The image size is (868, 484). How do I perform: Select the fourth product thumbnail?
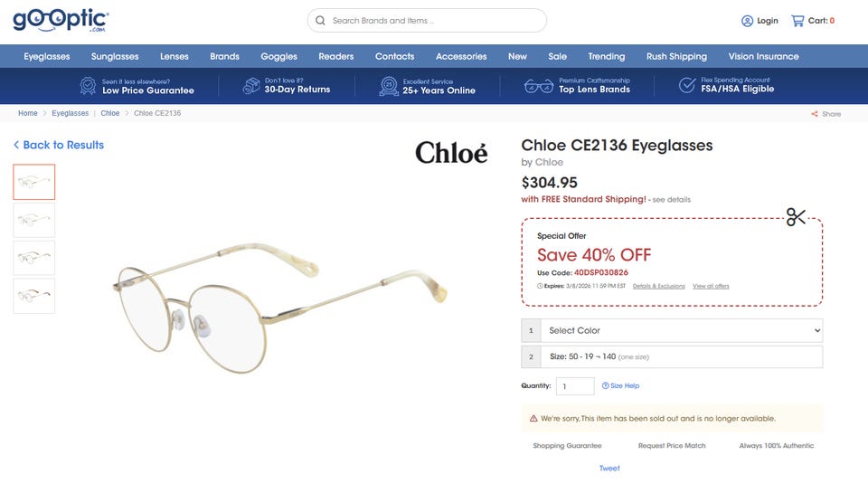[x=34, y=296]
